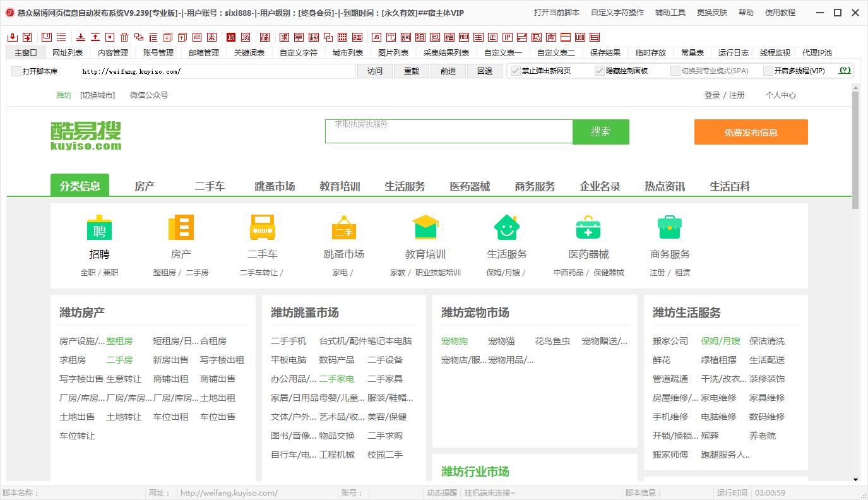The image size is (868, 500).
Task: Click the import script toolbar icon
Action: pyautogui.click(x=12, y=37)
